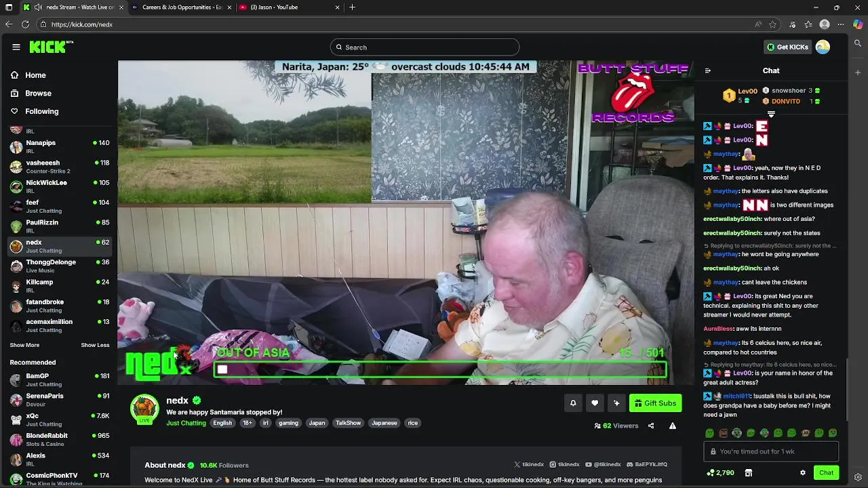Open the user profile avatar menu
Screen dimensions: 868x488
(823, 47)
